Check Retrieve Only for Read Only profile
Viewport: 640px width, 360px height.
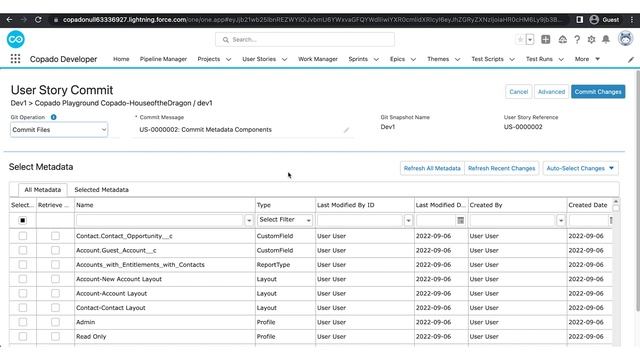coord(56,336)
